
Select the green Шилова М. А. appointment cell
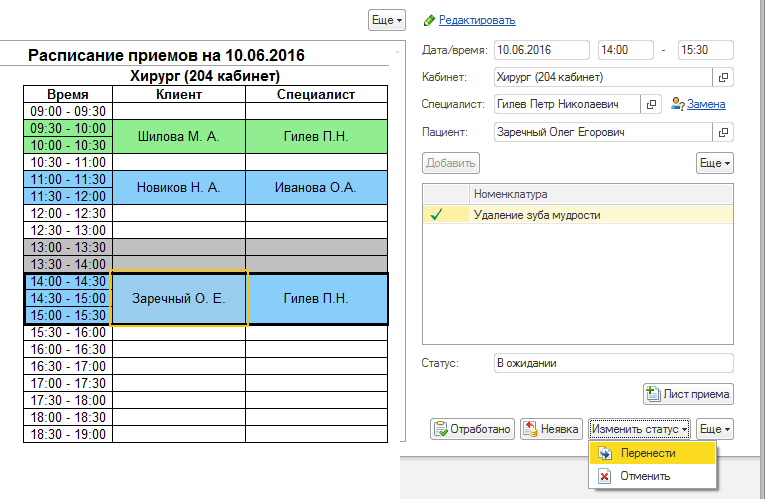click(x=178, y=136)
